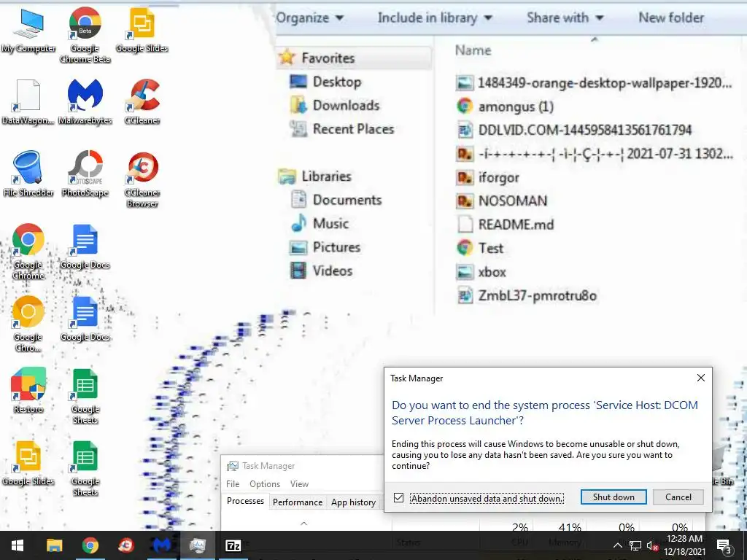Open CCleaner Browser from the taskbar
The height and width of the screenshot is (560, 747).
[125, 545]
